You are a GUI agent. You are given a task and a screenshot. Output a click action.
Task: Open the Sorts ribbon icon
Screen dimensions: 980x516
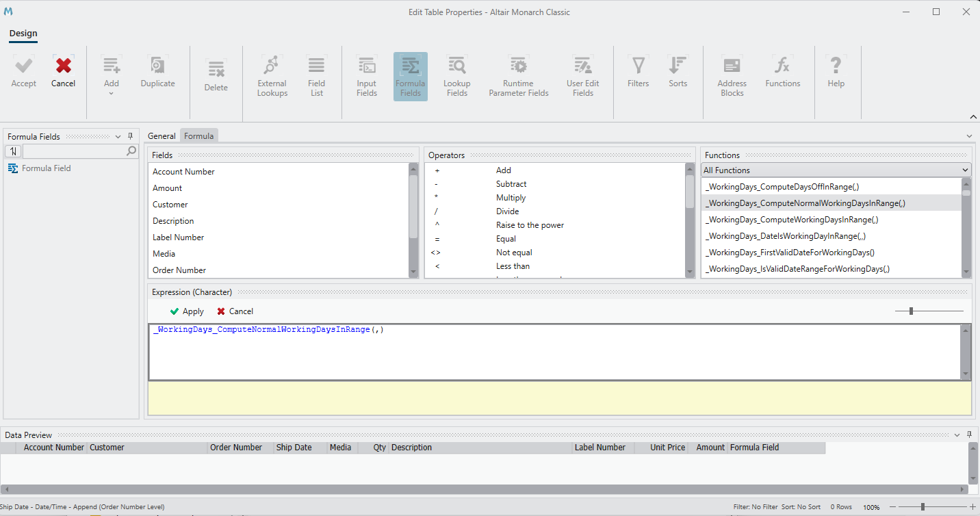(678, 66)
